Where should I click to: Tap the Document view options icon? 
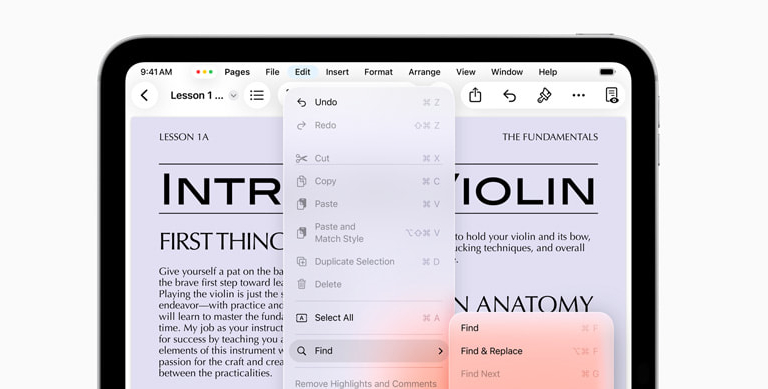tap(611, 95)
